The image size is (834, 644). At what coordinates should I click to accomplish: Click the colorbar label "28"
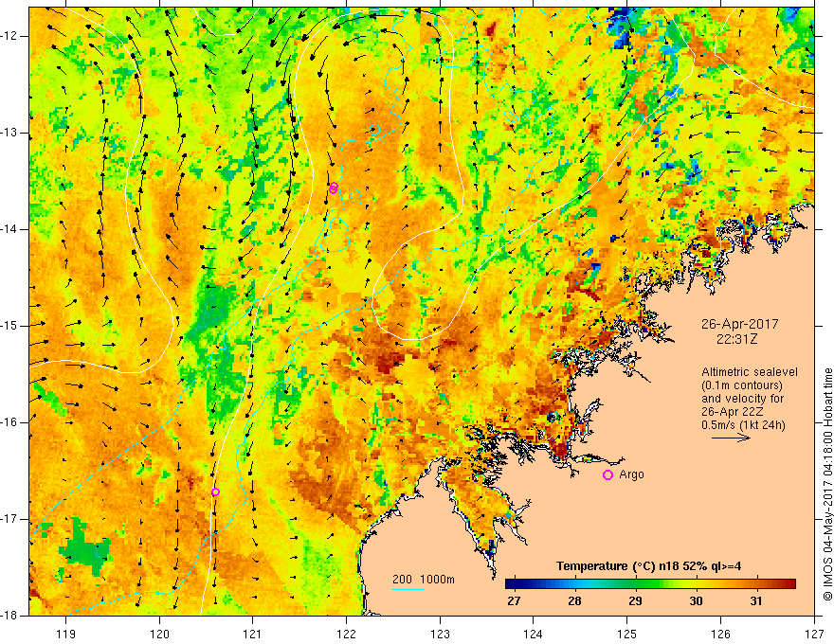(574, 601)
